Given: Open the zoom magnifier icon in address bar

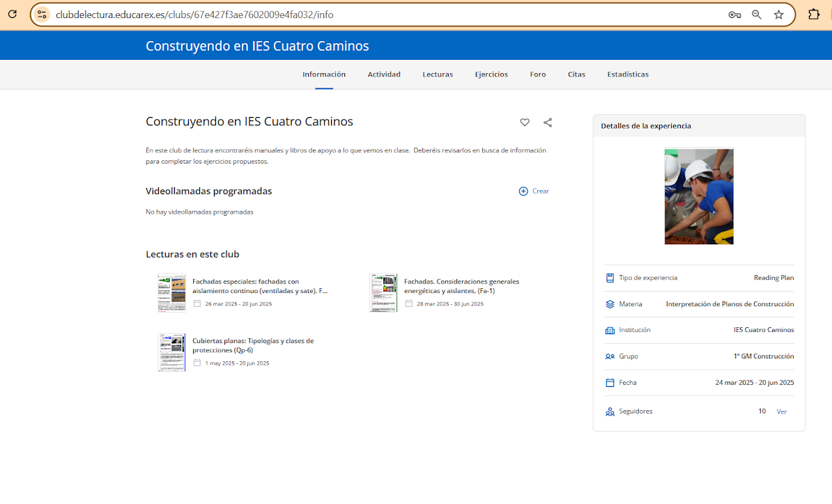Looking at the screenshot, I should pyautogui.click(x=757, y=15).
